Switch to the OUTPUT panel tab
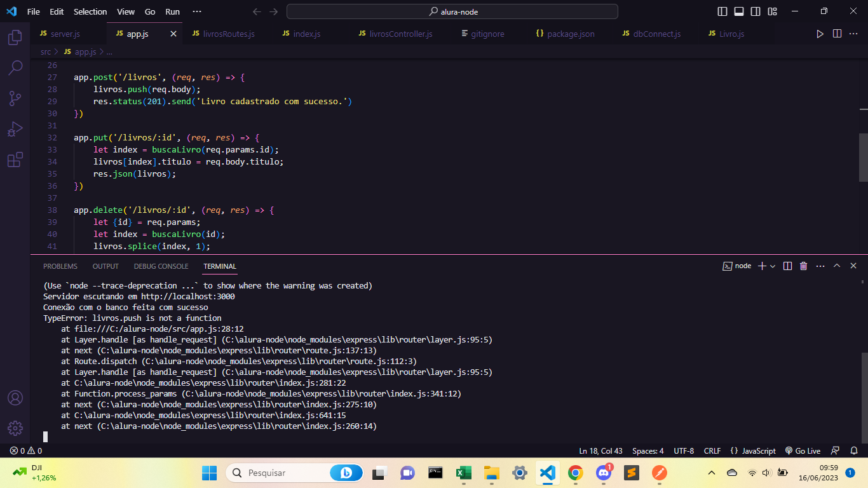The image size is (868, 488). 105,266
